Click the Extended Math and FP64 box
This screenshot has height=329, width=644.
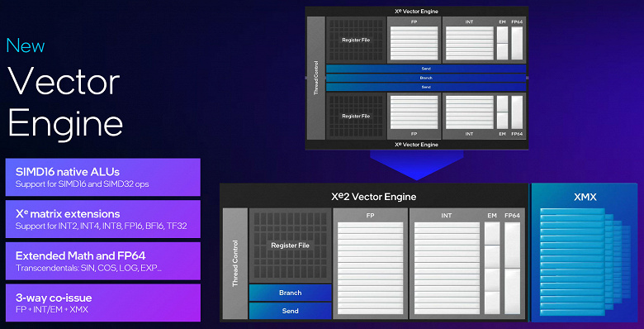point(102,261)
